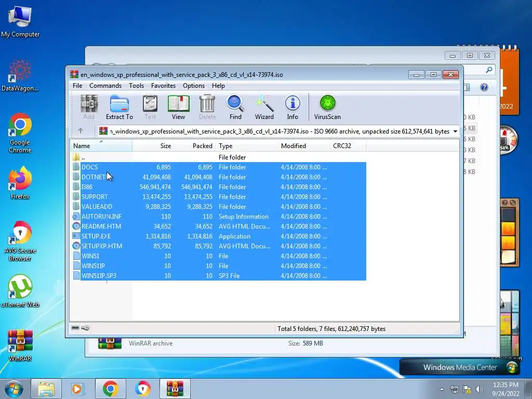Image resolution: width=532 pixels, height=399 pixels.
Task: Open the Help menu
Action: [219, 86]
